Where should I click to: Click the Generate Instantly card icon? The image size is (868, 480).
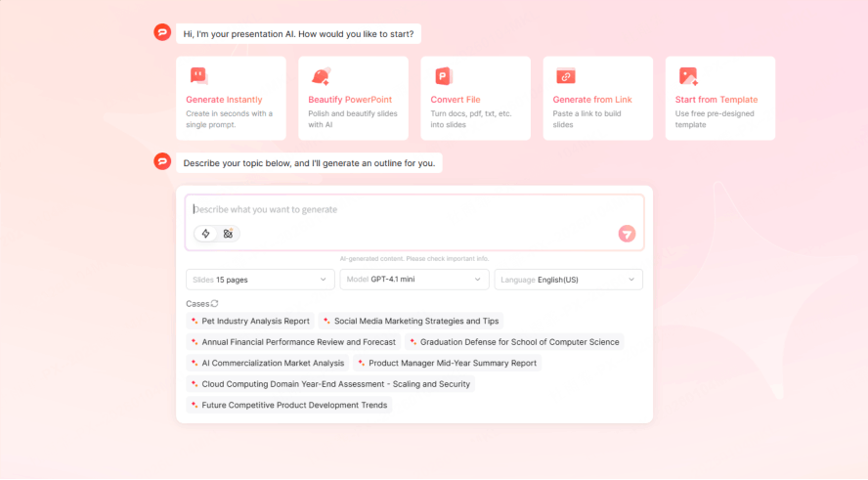tap(198, 76)
